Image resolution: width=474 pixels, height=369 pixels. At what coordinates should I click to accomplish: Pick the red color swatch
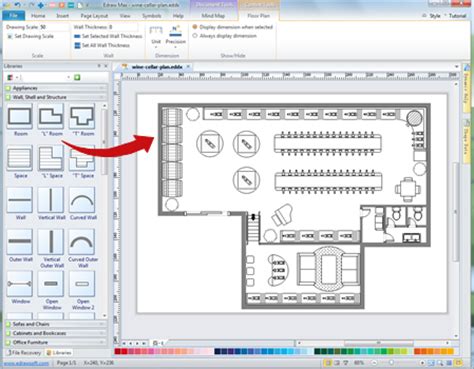[123, 351]
